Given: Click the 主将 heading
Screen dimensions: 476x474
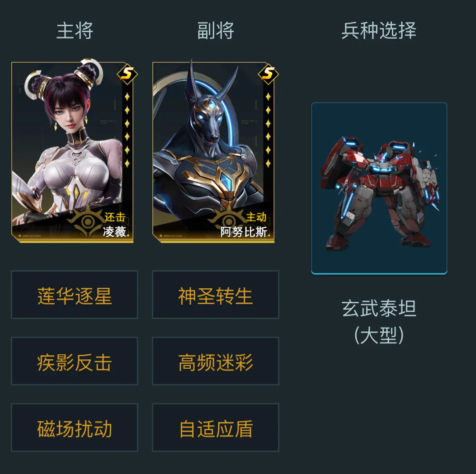Looking at the screenshot, I should [x=75, y=31].
